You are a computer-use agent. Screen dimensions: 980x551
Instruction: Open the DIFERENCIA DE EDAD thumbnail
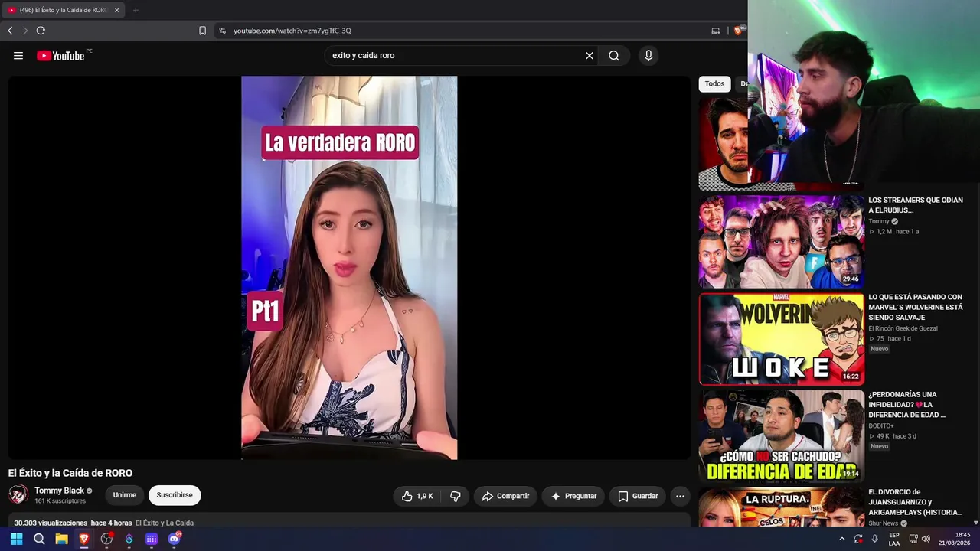pos(781,436)
